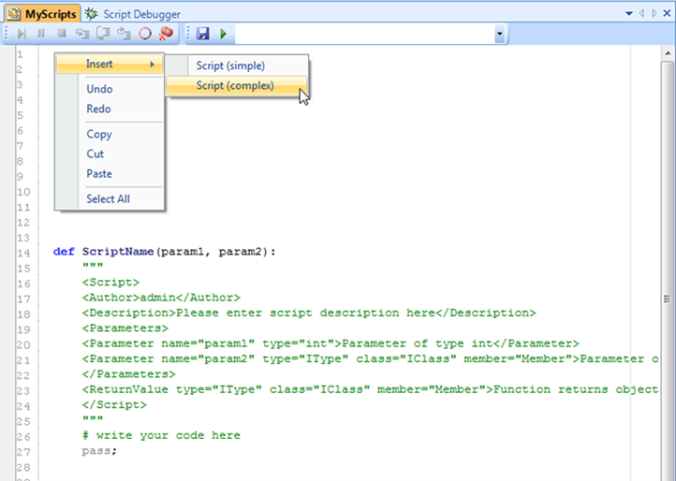Click the '<Script>' opening tag line
676x481 pixels.
click(x=111, y=282)
